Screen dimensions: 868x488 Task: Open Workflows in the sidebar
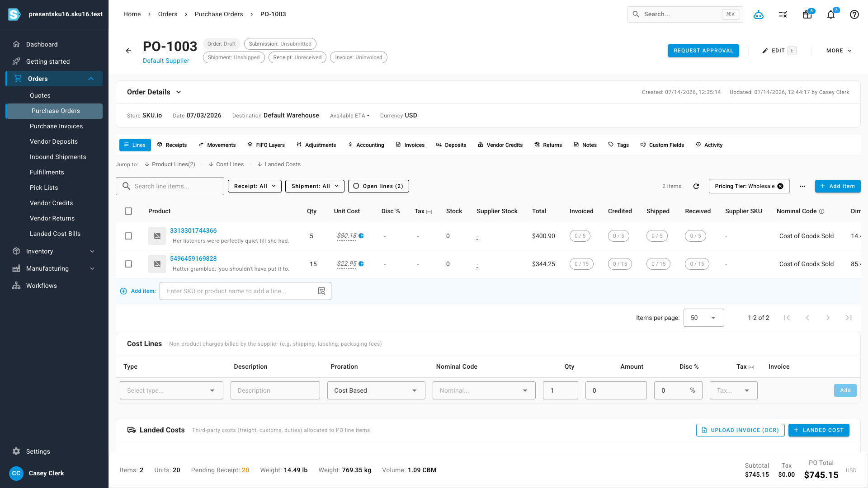click(x=54, y=286)
